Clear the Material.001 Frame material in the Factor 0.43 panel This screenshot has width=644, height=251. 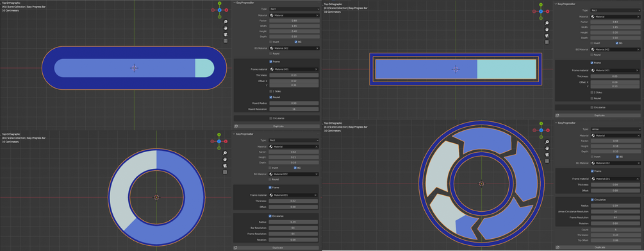pyautogui.click(x=638, y=71)
